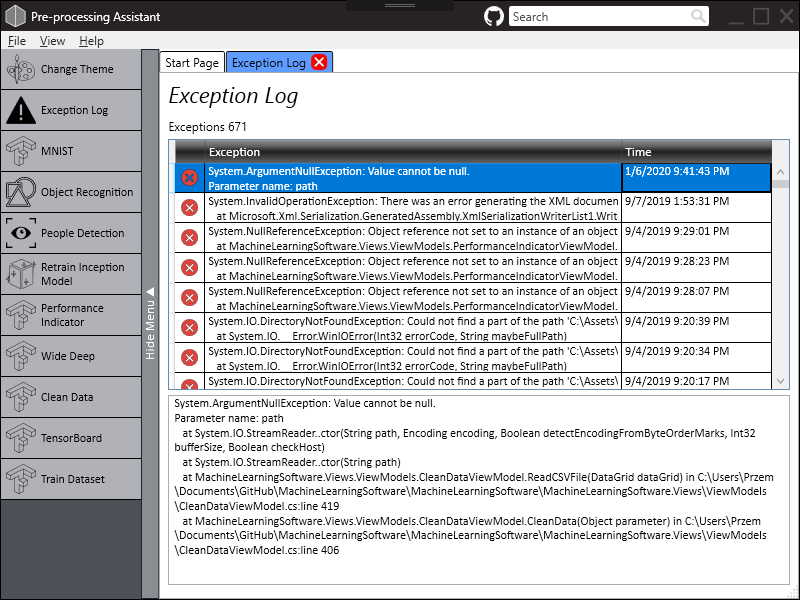The width and height of the screenshot is (800, 600).
Task: Sort by the Time column header
Action: click(x=696, y=152)
